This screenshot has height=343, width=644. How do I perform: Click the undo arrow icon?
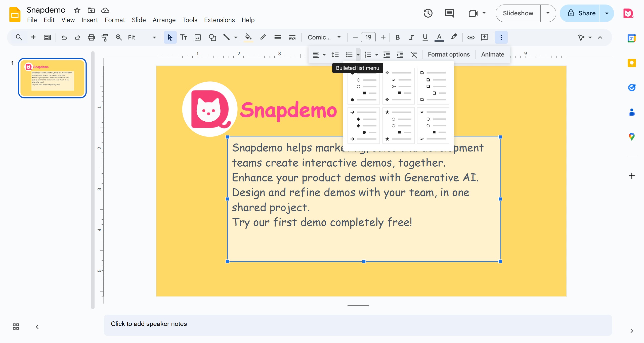coord(64,37)
